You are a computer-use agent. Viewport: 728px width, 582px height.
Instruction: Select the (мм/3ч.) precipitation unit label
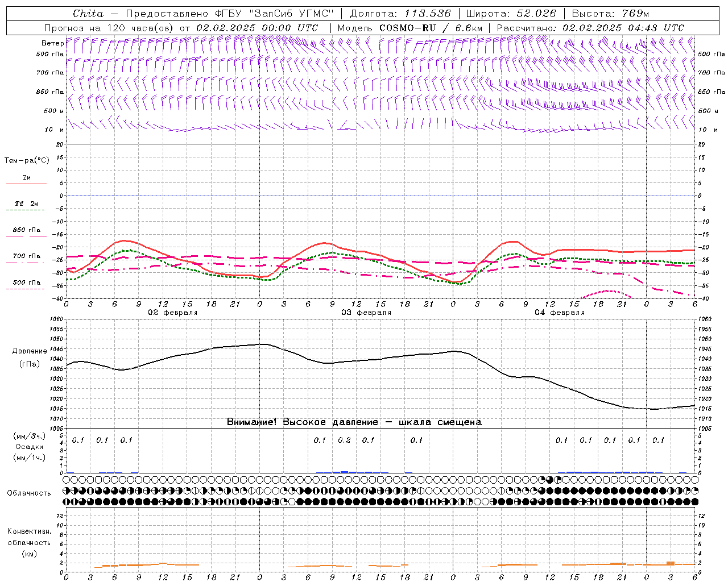click(29, 436)
